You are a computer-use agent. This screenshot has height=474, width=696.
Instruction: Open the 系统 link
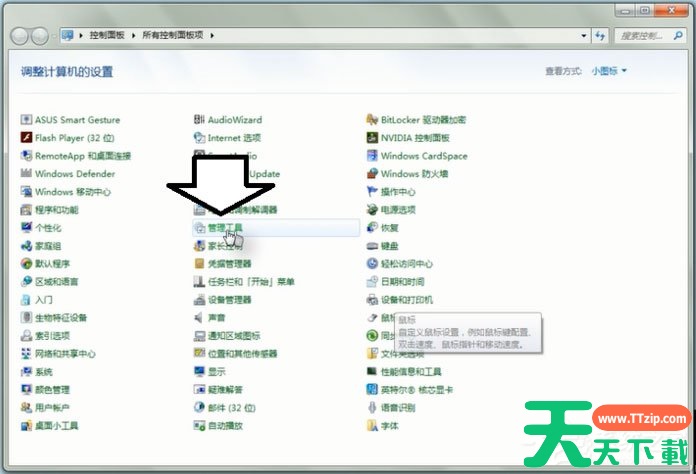[44, 372]
